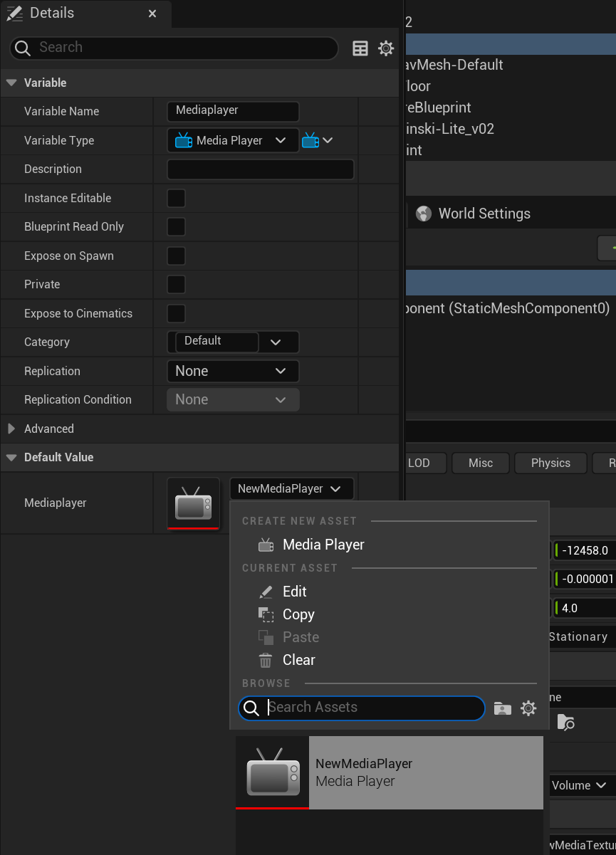Open Details panel settings gear icon
The height and width of the screenshot is (855, 616).
pos(386,48)
